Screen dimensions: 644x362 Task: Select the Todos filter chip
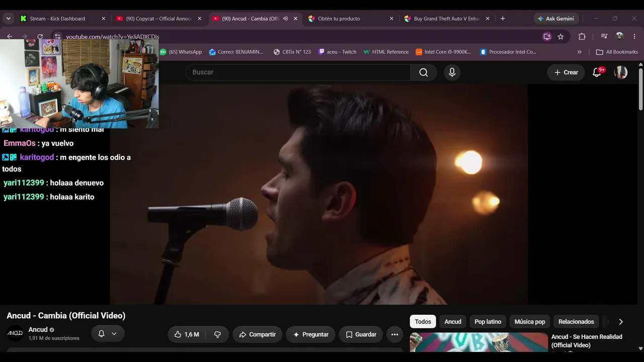423,322
